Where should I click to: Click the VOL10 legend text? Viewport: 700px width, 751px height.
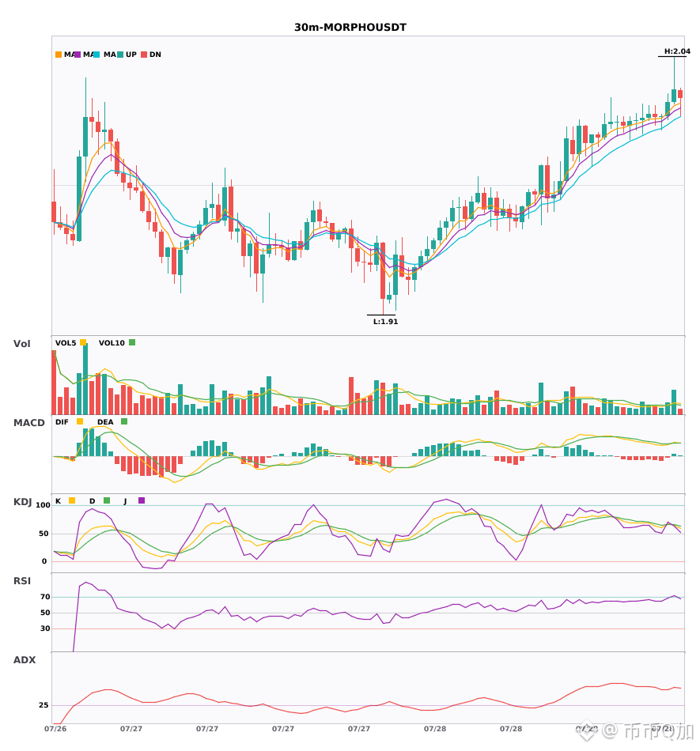112,343
